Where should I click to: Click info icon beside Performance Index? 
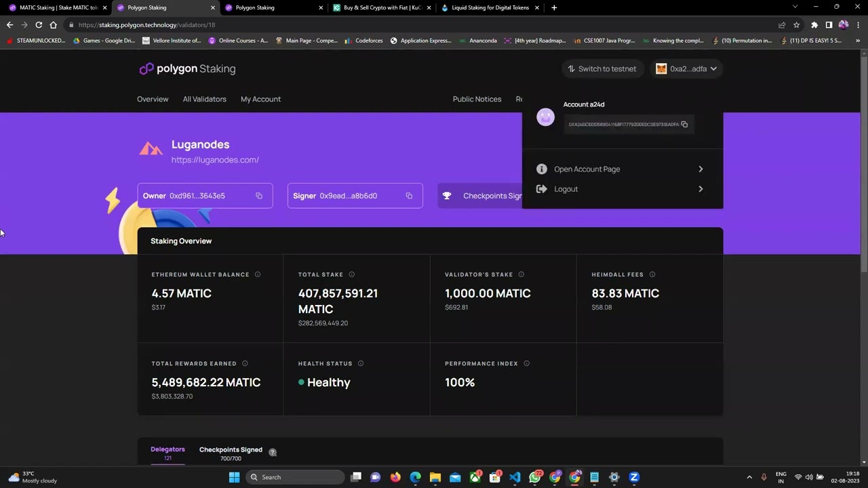(x=526, y=363)
